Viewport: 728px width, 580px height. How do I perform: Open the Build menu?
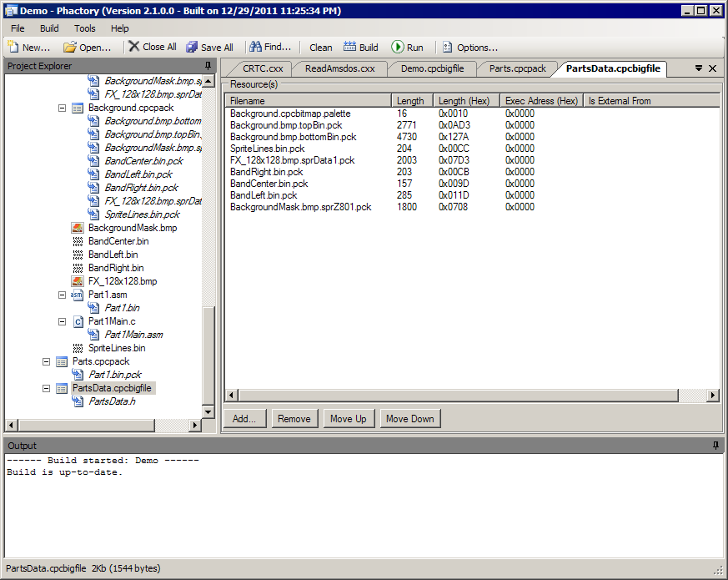click(49, 28)
